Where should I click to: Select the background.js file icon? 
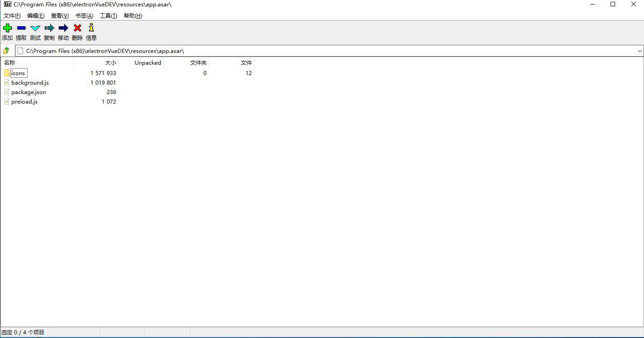(x=7, y=82)
